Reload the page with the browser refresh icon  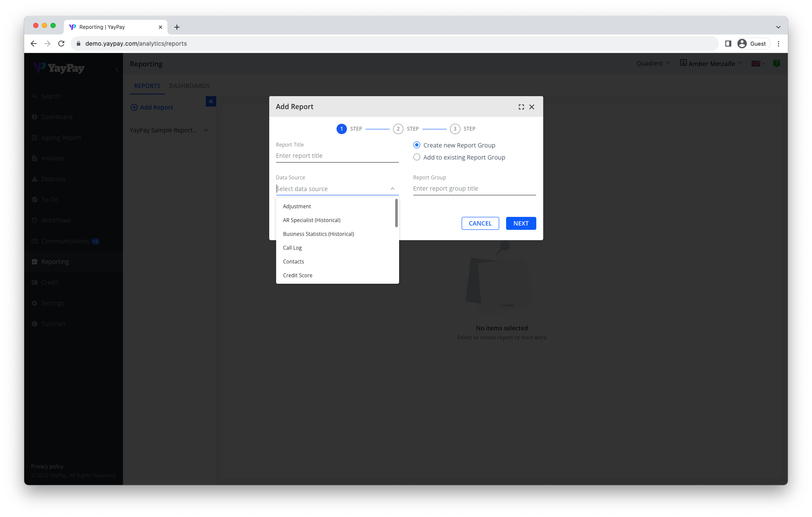click(61, 44)
